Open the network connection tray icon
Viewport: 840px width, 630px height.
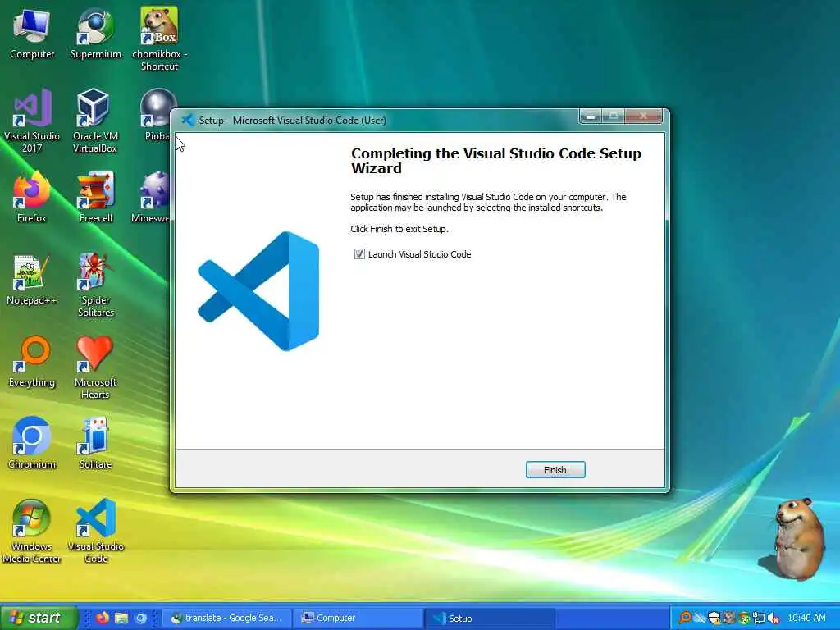pos(759,618)
